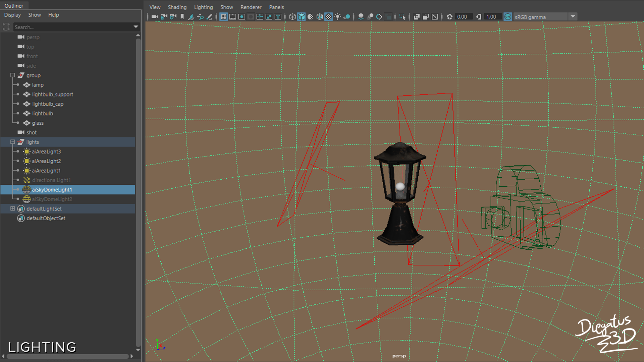Toggle smooth shade all cube icon
Viewport: 644px width, 362px height.
click(302, 17)
